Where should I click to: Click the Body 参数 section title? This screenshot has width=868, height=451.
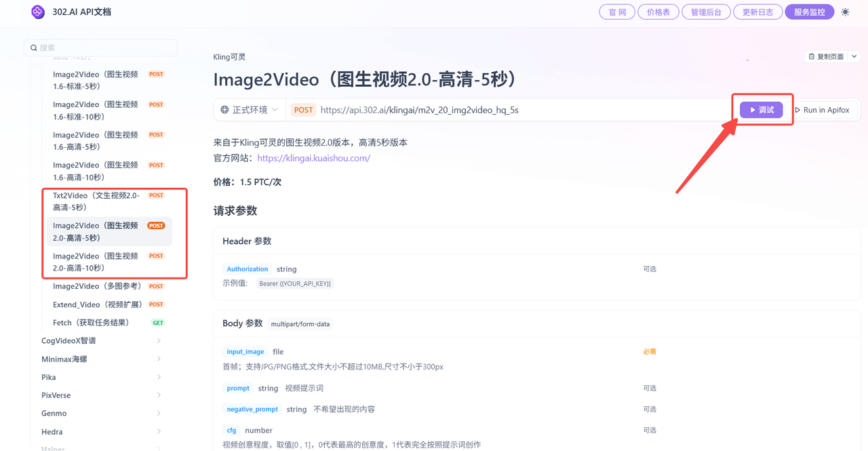tap(242, 323)
